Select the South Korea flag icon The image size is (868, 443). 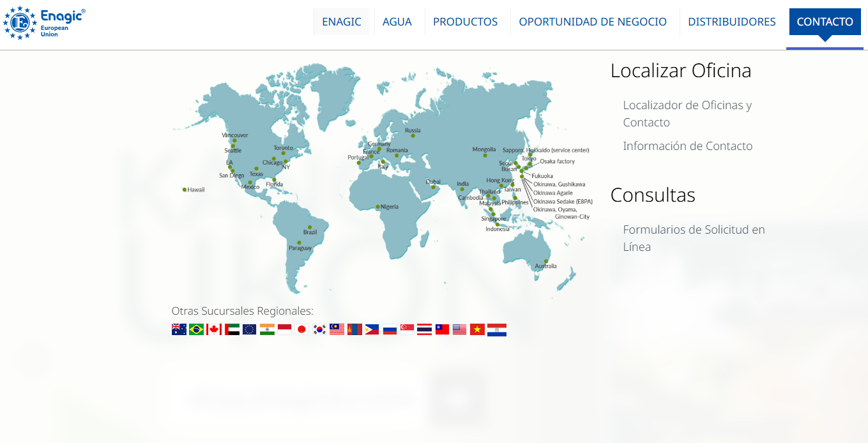(319, 329)
